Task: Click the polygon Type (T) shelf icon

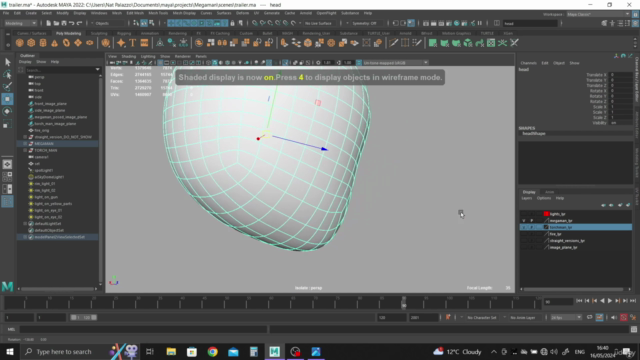Action: point(133,43)
